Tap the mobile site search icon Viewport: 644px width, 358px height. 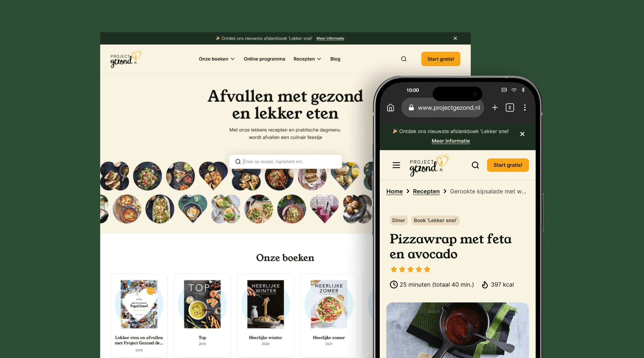pyautogui.click(x=475, y=165)
